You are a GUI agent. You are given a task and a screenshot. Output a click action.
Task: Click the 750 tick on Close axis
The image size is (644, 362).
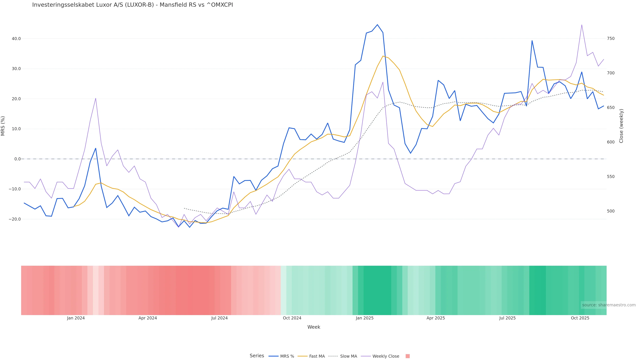coord(610,39)
